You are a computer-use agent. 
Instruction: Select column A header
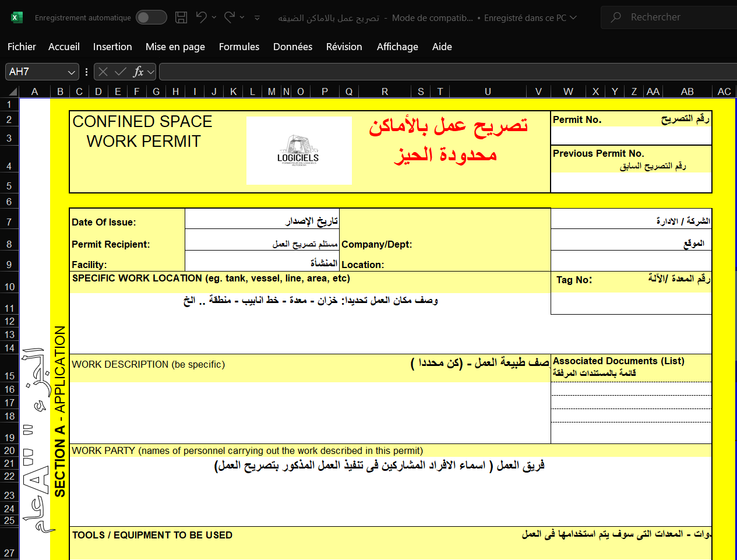(35, 91)
